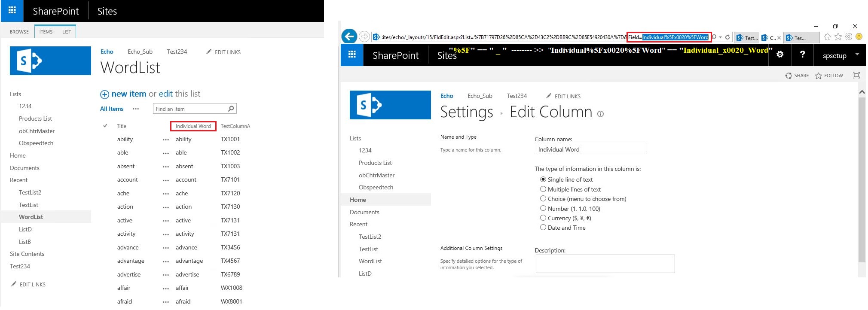Click browser forward arrow button

point(364,37)
